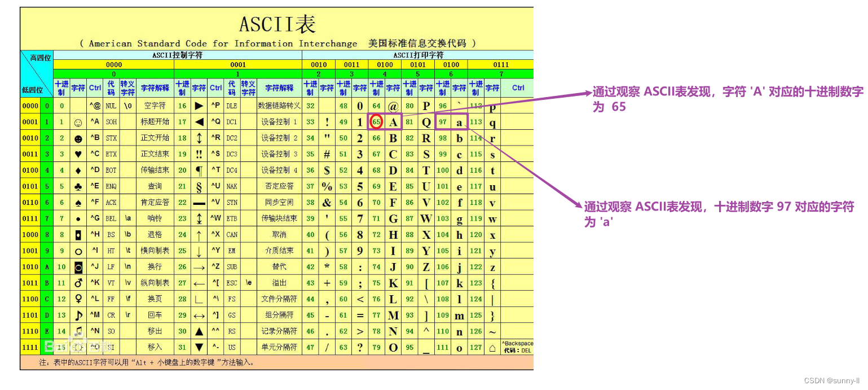Select the '正文结束' cell

point(155,154)
